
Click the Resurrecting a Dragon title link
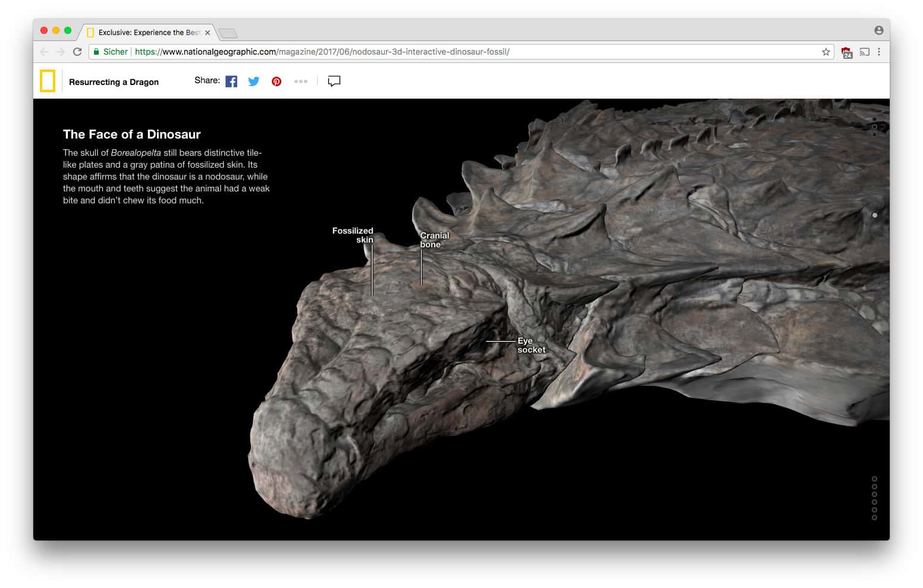pos(114,82)
